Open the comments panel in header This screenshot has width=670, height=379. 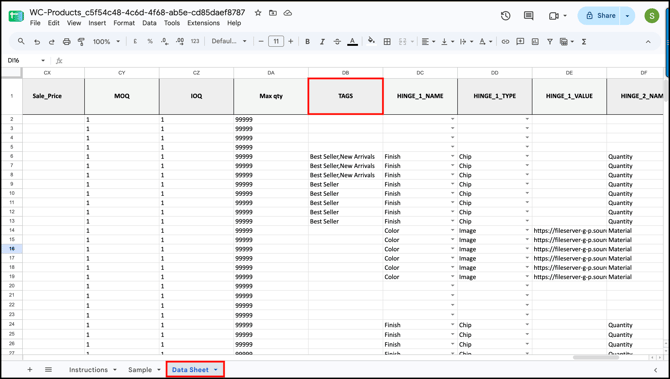(x=529, y=16)
